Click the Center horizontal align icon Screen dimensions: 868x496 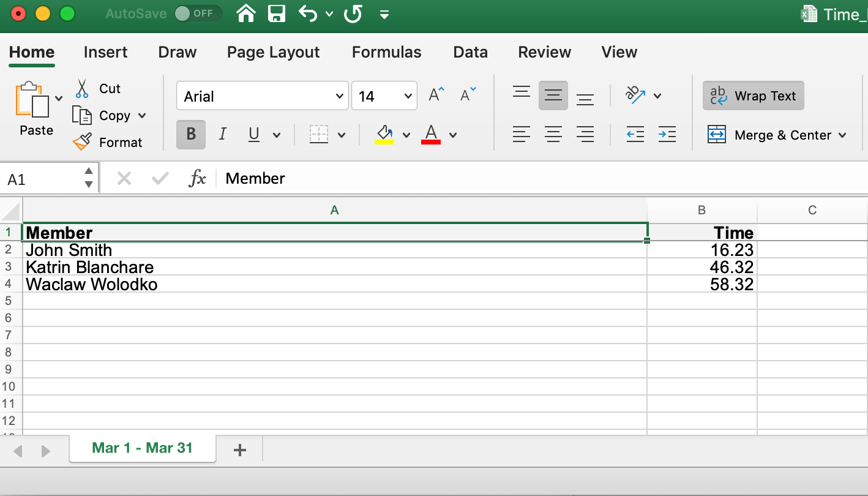[553, 135]
